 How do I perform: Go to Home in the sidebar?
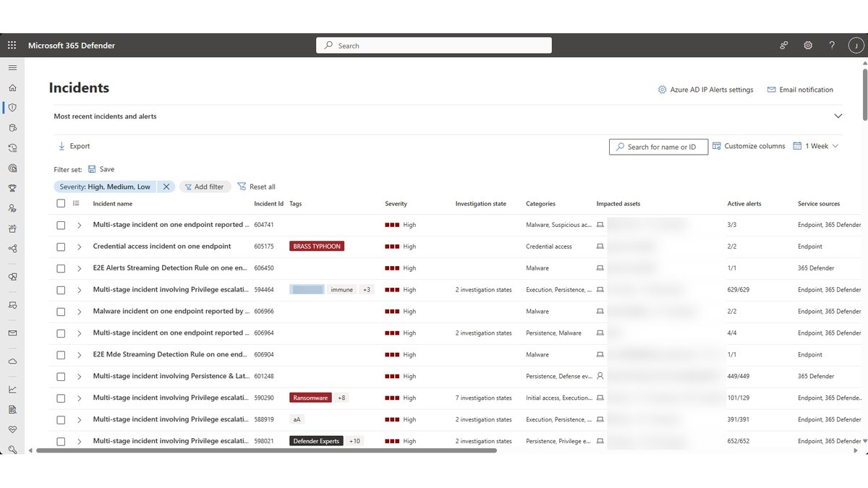(12, 87)
